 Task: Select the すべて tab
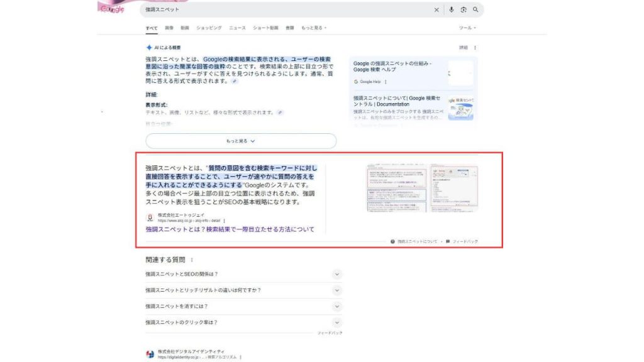coord(151,28)
